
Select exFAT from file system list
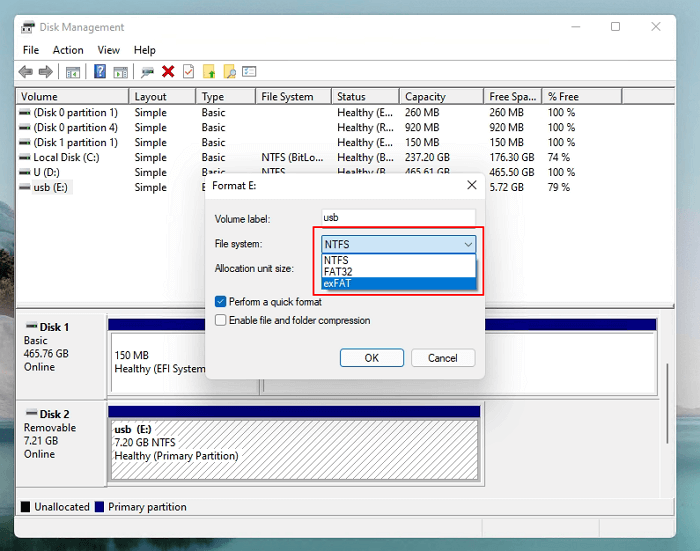click(x=337, y=284)
